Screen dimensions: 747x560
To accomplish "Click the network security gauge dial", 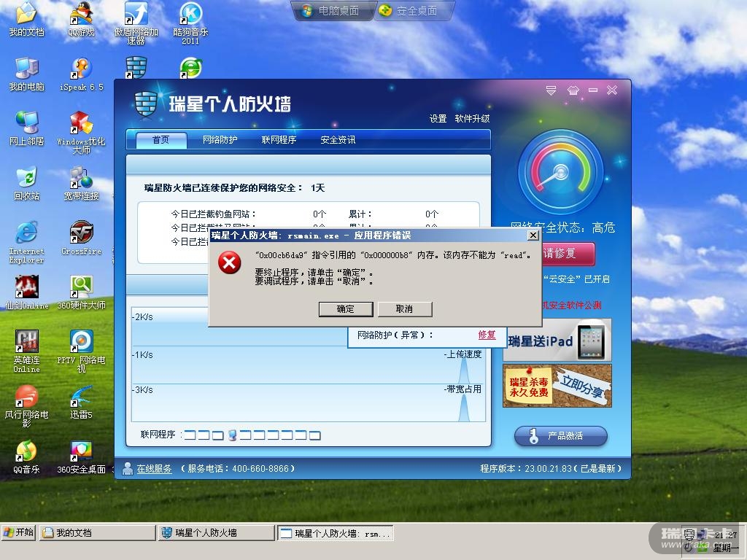I will [x=560, y=172].
